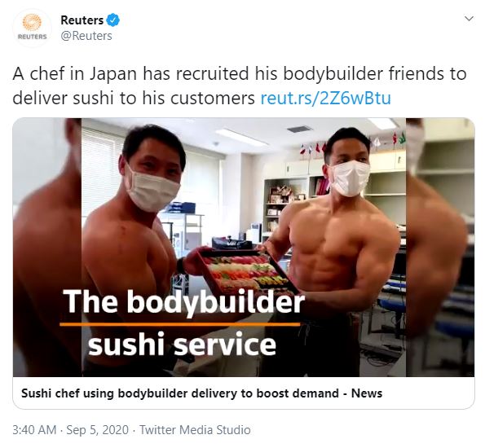Click the word 'News' in card title
The height and width of the screenshot is (448, 485).
(x=367, y=393)
